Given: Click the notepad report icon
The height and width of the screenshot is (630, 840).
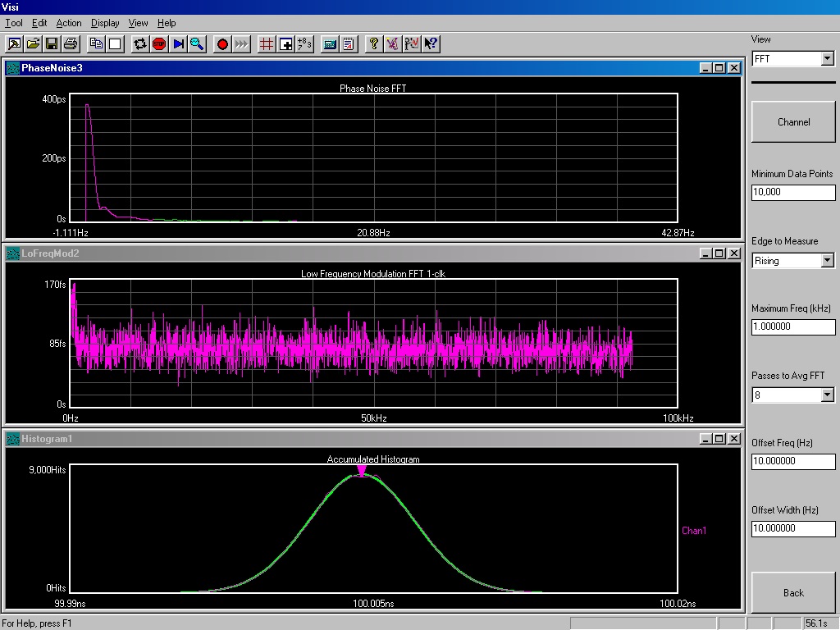Looking at the screenshot, I should point(349,44).
